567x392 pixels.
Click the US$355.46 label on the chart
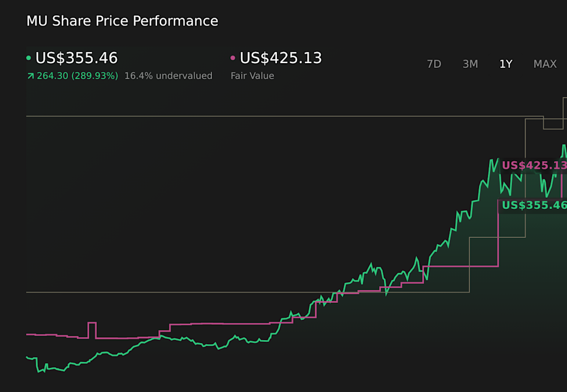pyautogui.click(x=532, y=205)
